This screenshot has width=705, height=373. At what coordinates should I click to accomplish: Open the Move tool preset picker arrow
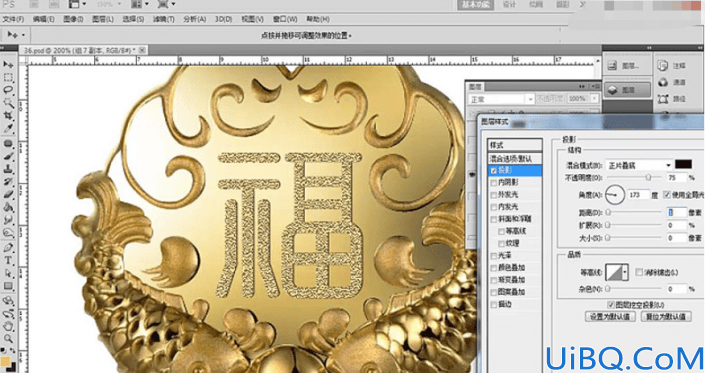click(x=23, y=35)
